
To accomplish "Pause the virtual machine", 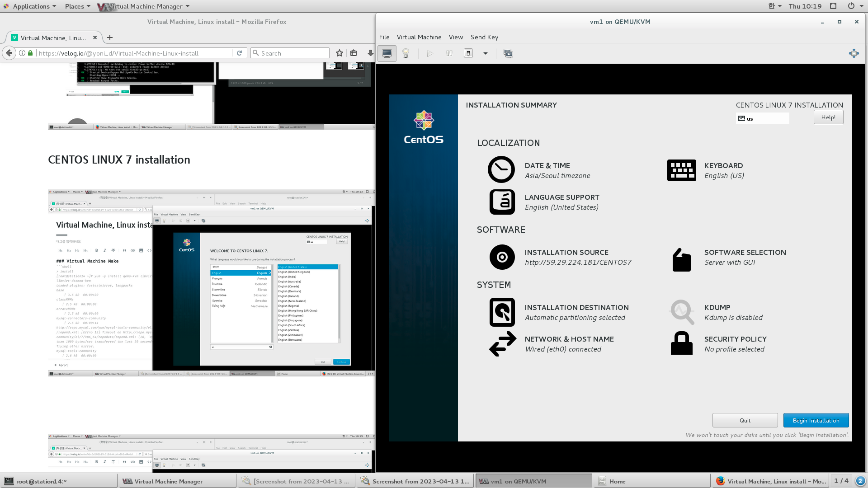I will pyautogui.click(x=449, y=53).
